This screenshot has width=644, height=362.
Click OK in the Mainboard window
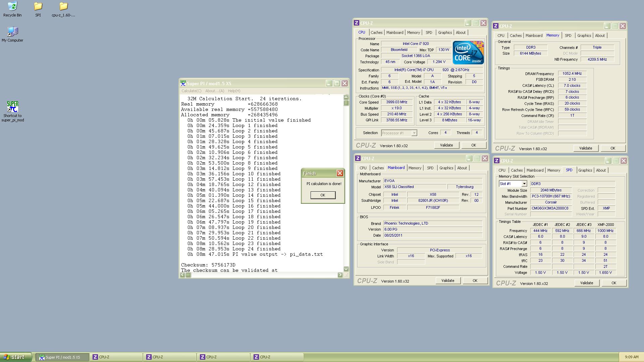pos(475,281)
